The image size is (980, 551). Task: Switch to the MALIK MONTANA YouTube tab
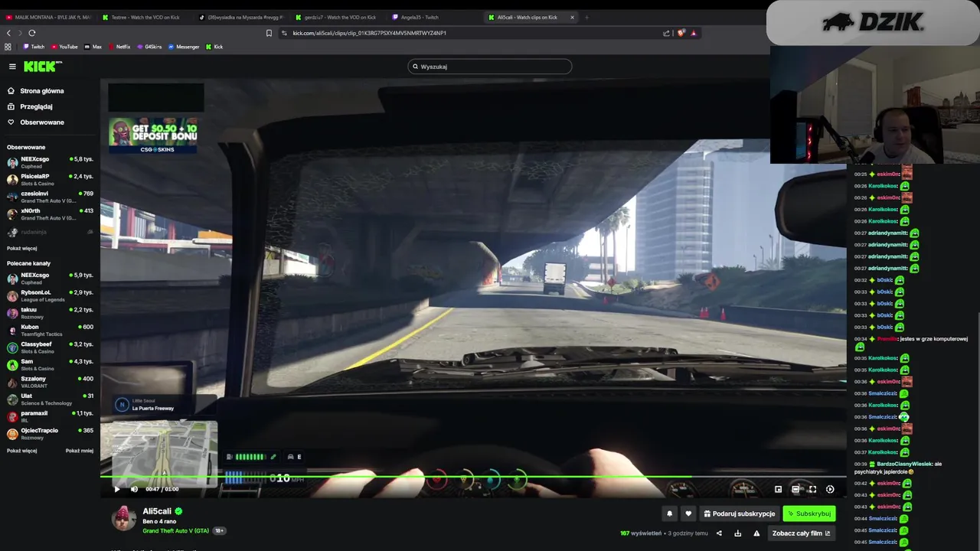tap(50, 17)
